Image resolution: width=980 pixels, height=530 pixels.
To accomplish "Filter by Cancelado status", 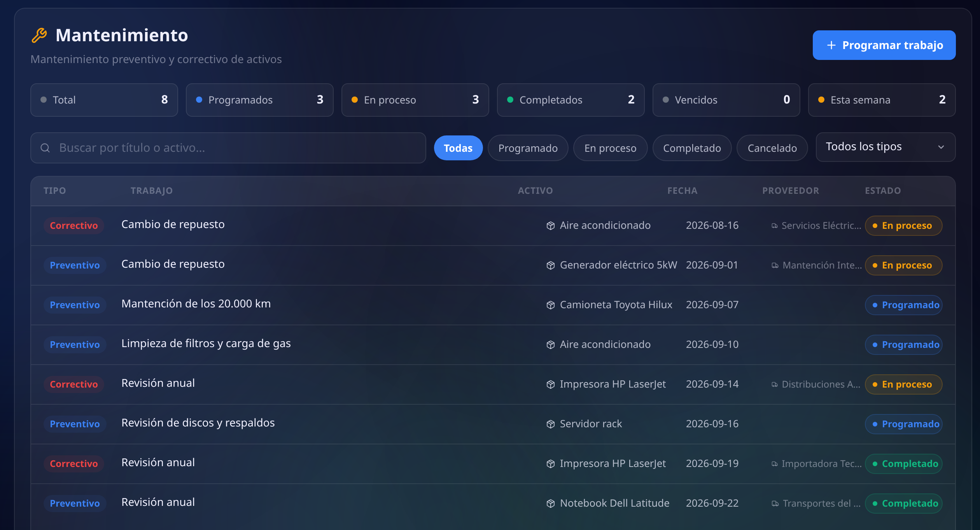I will 772,148.
